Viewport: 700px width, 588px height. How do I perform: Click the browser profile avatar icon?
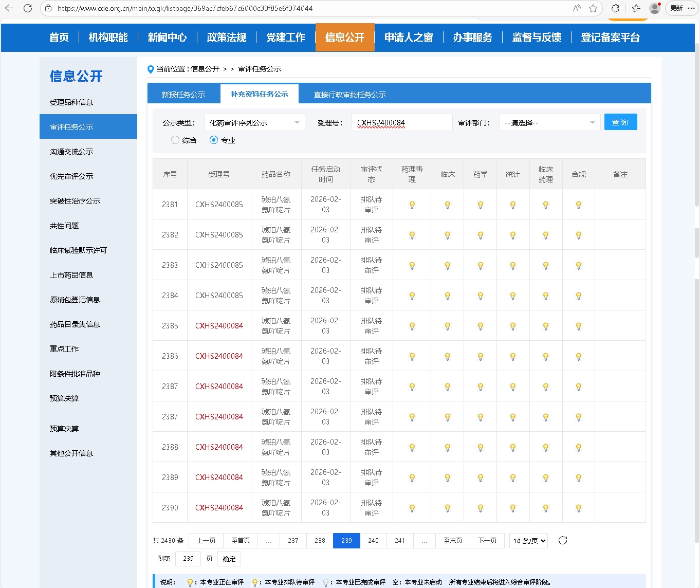pyautogui.click(x=654, y=8)
